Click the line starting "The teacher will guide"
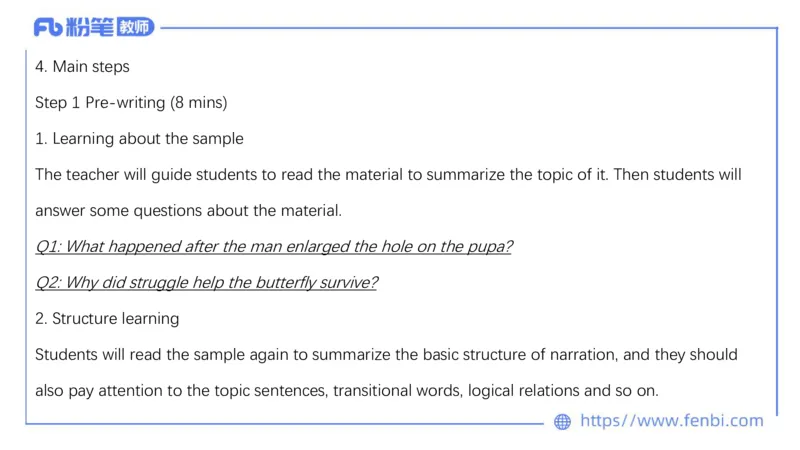The width and height of the screenshot is (800, 450). point(388,175)
